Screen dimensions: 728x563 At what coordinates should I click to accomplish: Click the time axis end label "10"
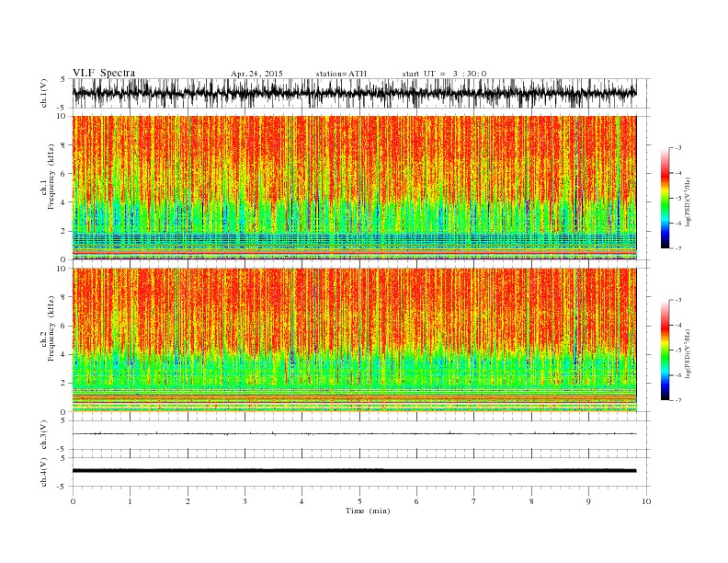(x=646, y=501)
